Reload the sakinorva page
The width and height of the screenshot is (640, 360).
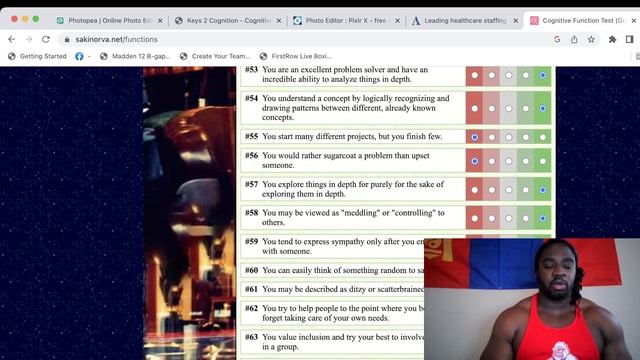click(x=46, y=39)
